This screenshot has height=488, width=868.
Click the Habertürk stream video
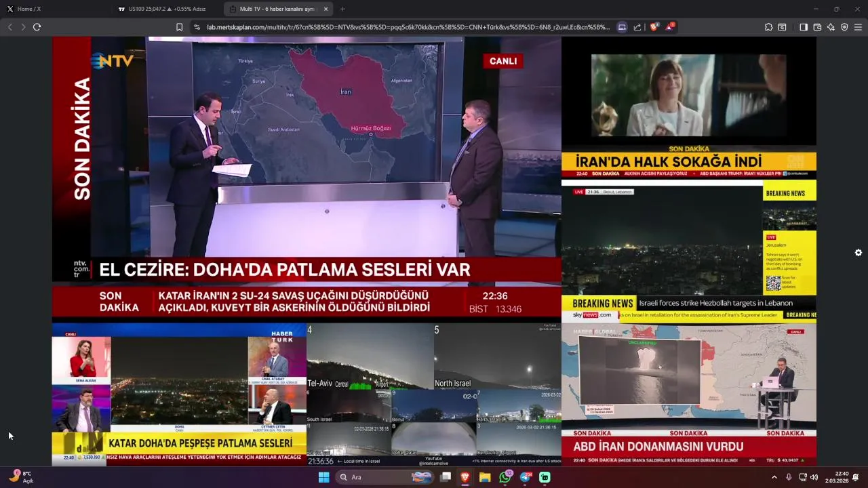179,395
